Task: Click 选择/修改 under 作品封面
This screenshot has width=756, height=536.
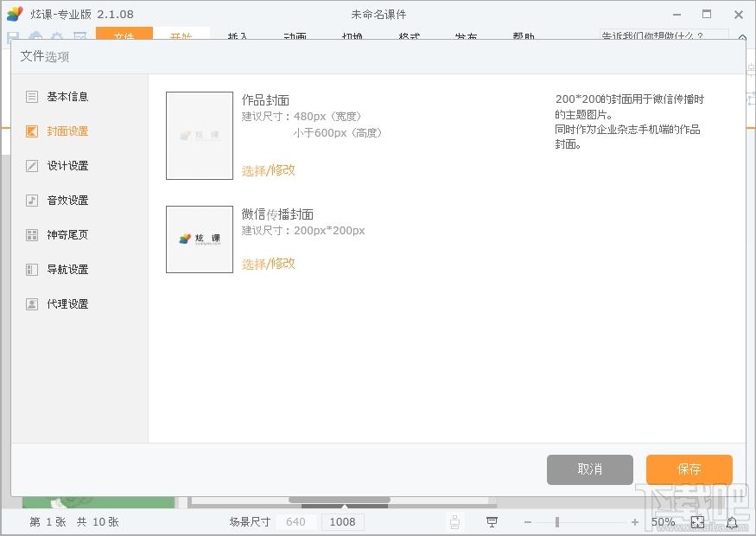Action: coord(268,170)
